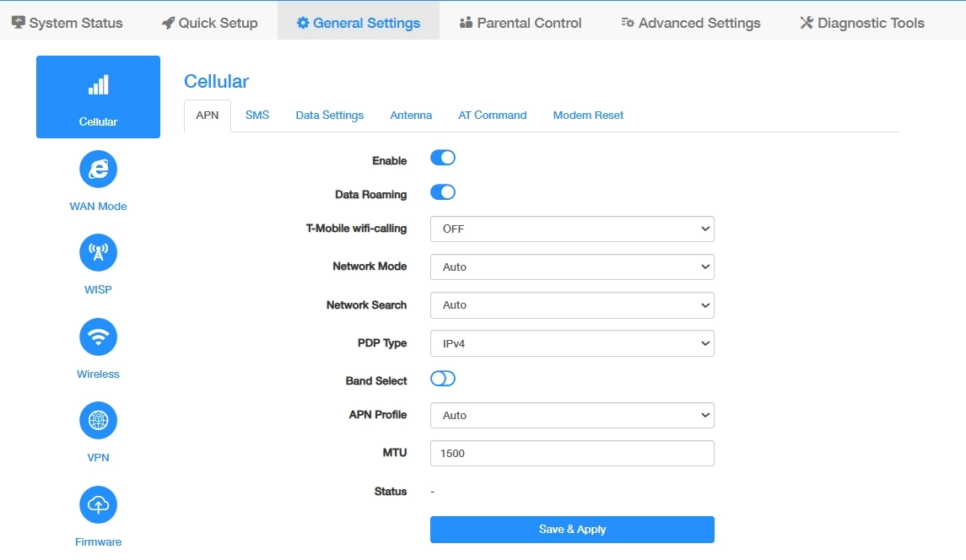
Task: Open the VPN globe icon
Action: (98, 421)
